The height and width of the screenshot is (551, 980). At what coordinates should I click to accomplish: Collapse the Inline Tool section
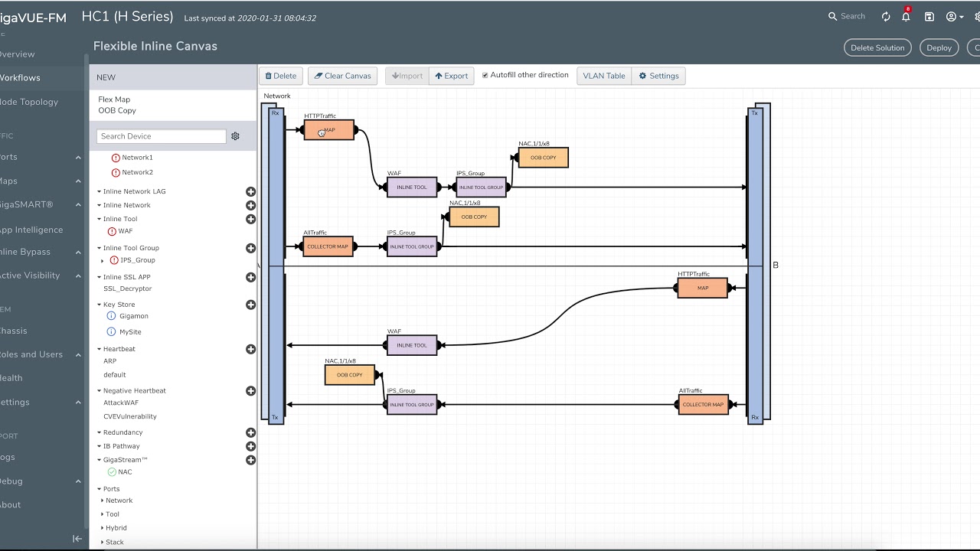[99, 219]
